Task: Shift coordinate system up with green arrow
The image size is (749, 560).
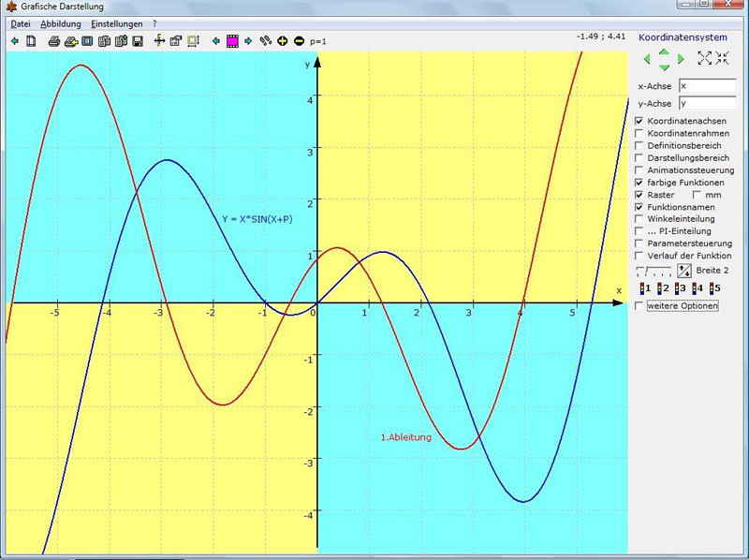Action: coord(664,52)
